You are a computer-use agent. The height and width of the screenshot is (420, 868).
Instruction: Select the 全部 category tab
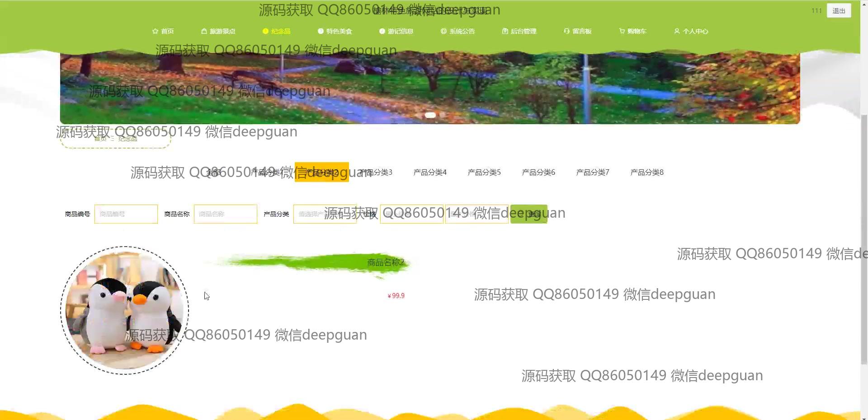pyautogui.click(x=213, y=172)
